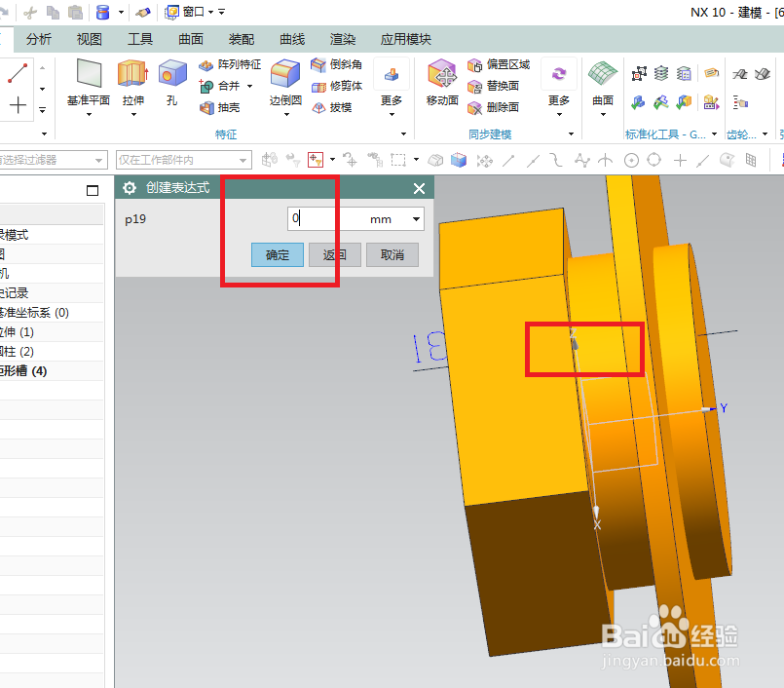Select the 拉伸 (1) feature row
This screenshot has width=784, height=688.
point(52,332)
